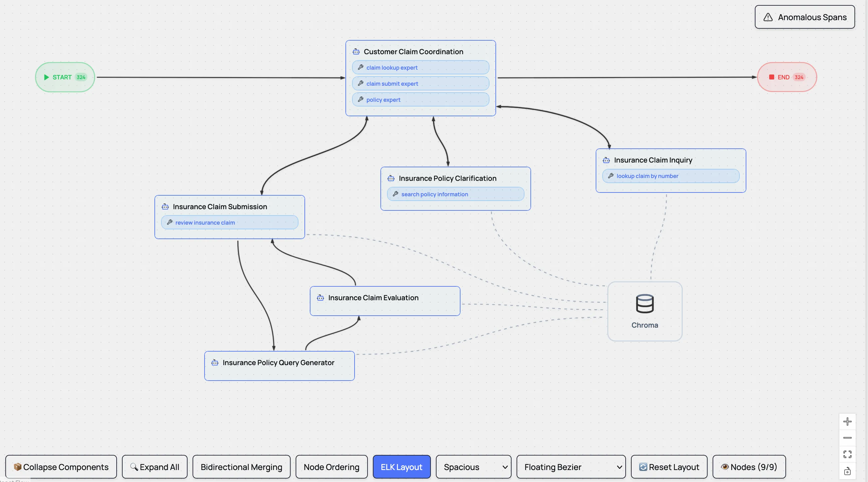Click the zoom in plus icon

point(848,421)
